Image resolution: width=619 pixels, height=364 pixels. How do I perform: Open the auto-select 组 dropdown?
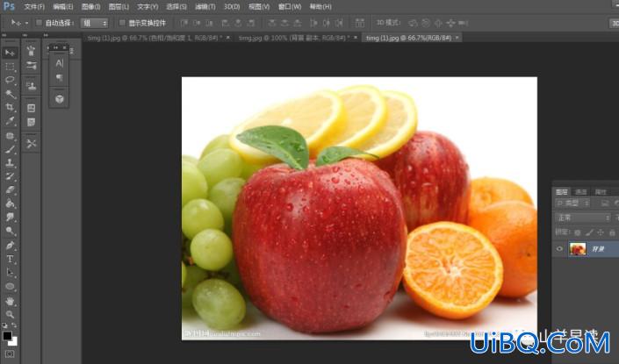click(x=94, y=24)
